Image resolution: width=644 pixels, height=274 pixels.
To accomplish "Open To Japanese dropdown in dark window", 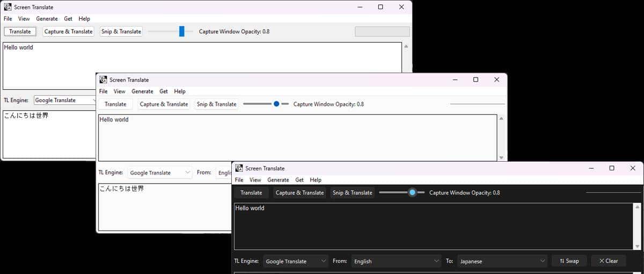I will pyautogui.click(x=502, y=261).
